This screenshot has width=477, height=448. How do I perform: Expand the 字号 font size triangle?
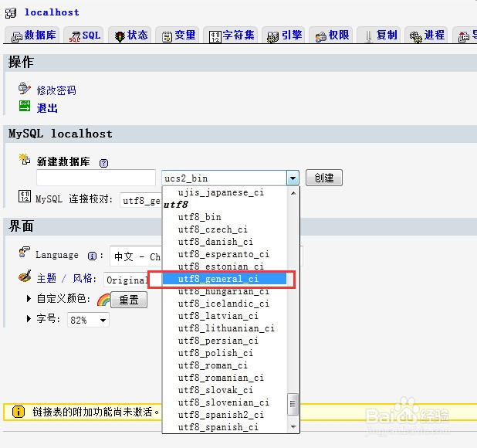[29, 319]
